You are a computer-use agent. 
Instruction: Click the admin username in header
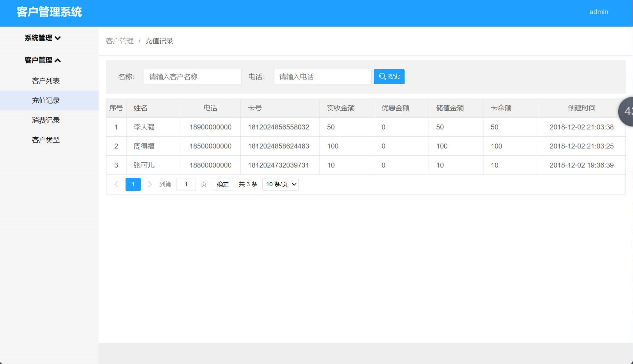coord(599,12)
